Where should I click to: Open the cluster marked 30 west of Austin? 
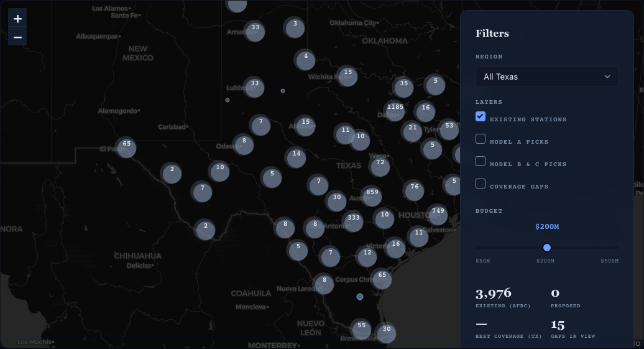click(336, 200)
